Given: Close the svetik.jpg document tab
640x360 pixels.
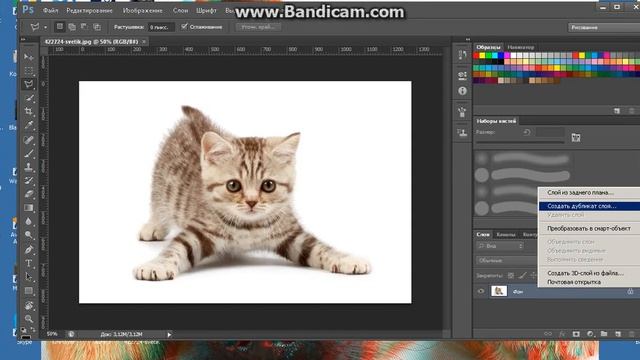Looking at the screenshot, I should tap(144, 42).
